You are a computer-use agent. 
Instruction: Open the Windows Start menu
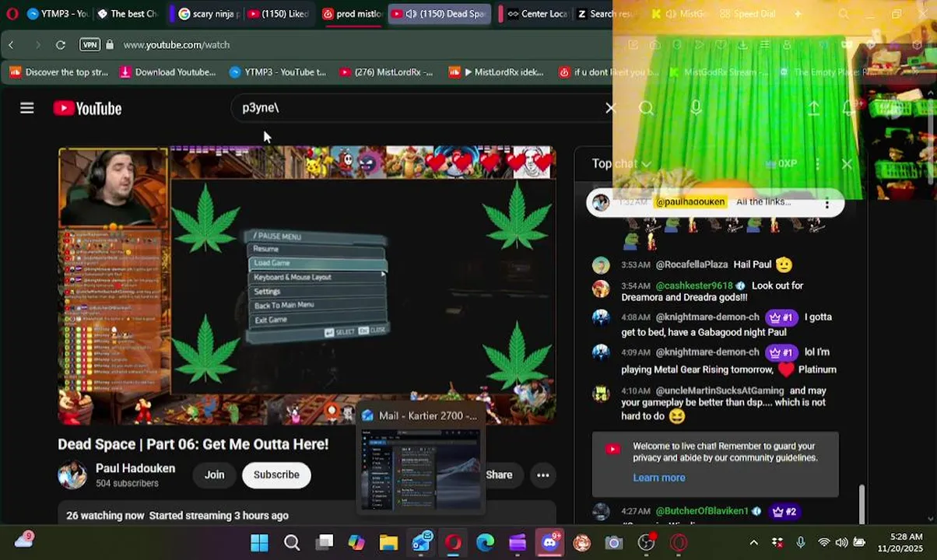(x=259, y=542)
